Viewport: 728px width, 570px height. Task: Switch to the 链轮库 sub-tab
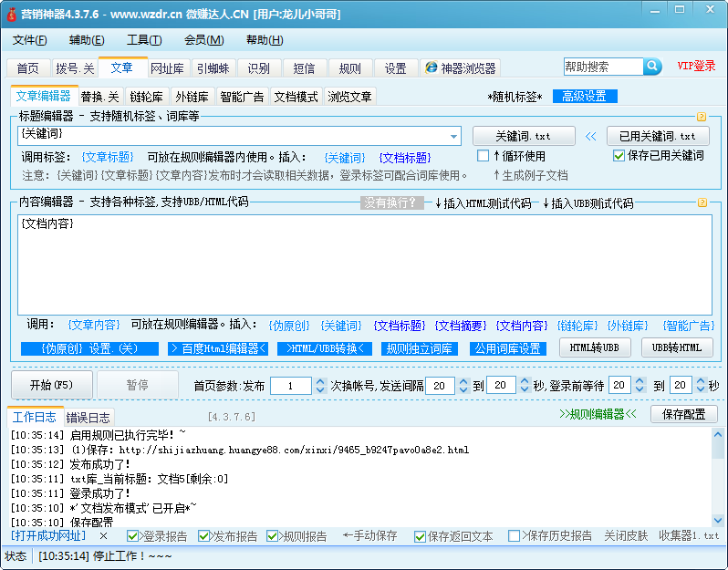point(146,97)
